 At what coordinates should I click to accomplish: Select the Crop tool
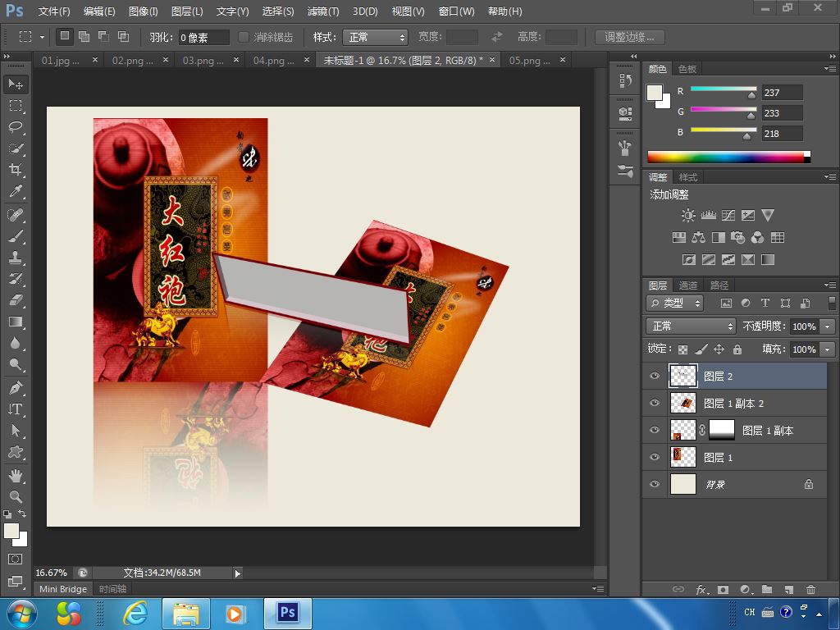click(x=16, y=170)
